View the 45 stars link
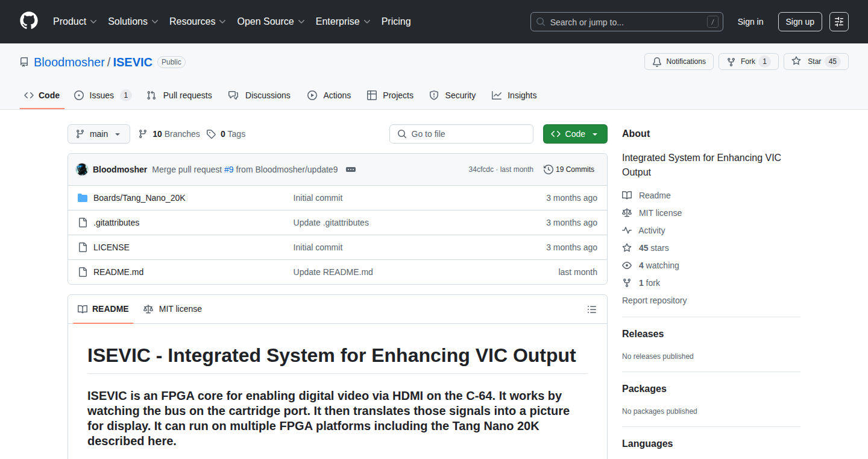 tap(646, 248)
